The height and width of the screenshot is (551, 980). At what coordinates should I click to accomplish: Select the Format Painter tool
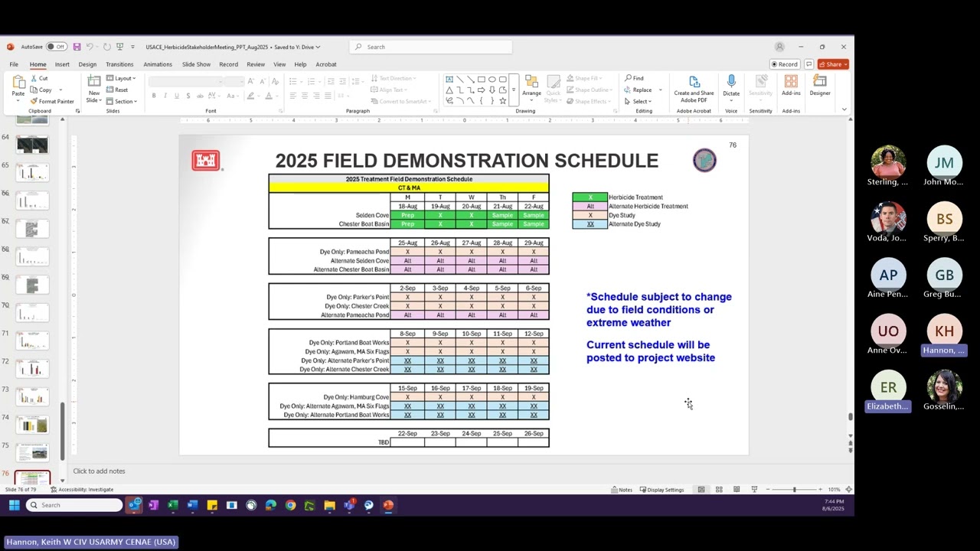pos(52,101)
